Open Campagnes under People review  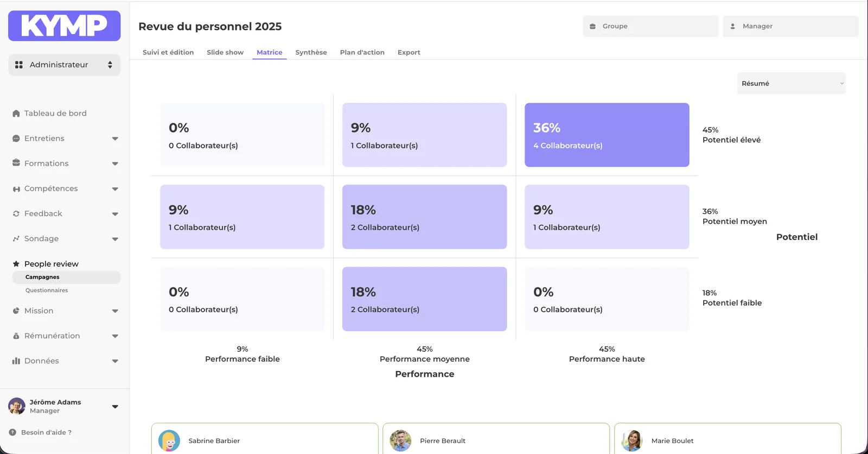click(x=66, y=277)
